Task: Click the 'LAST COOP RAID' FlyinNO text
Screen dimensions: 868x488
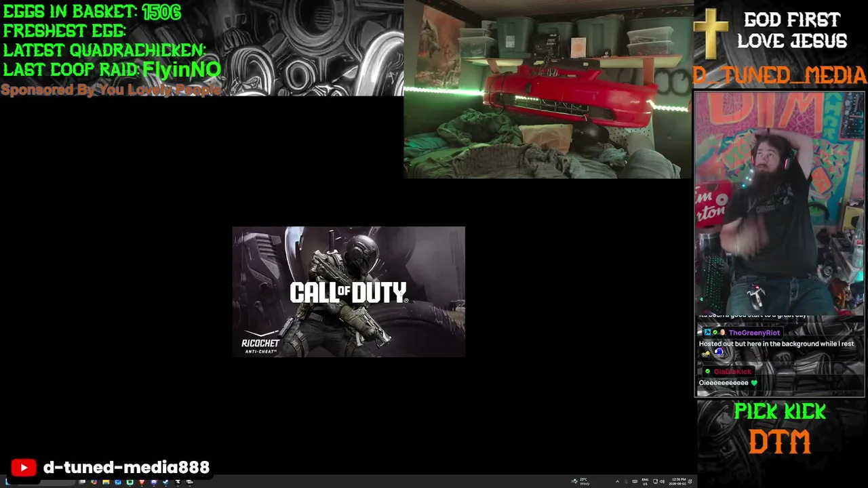Action: click(x=112, y=70)
